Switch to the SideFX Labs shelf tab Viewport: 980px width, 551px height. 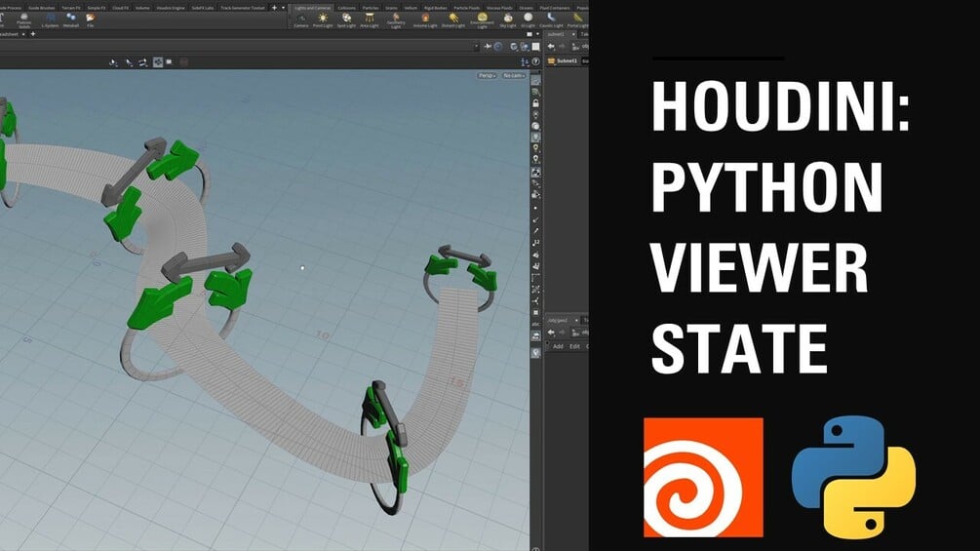pyautogui.click(x=203, y=8)
